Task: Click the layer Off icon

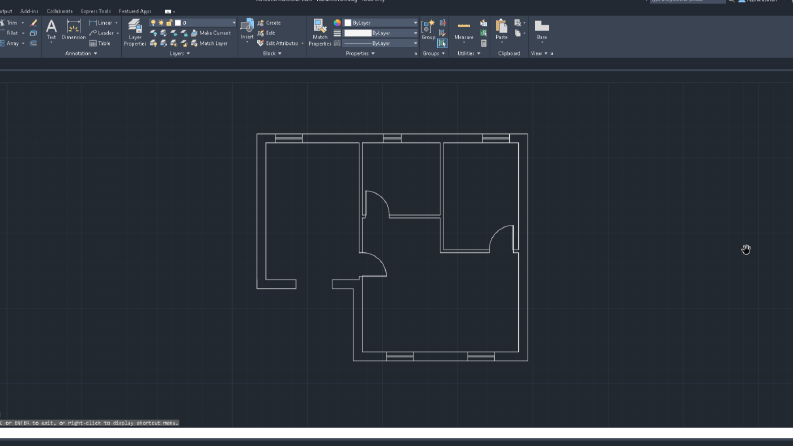Action: pos(153,33)
